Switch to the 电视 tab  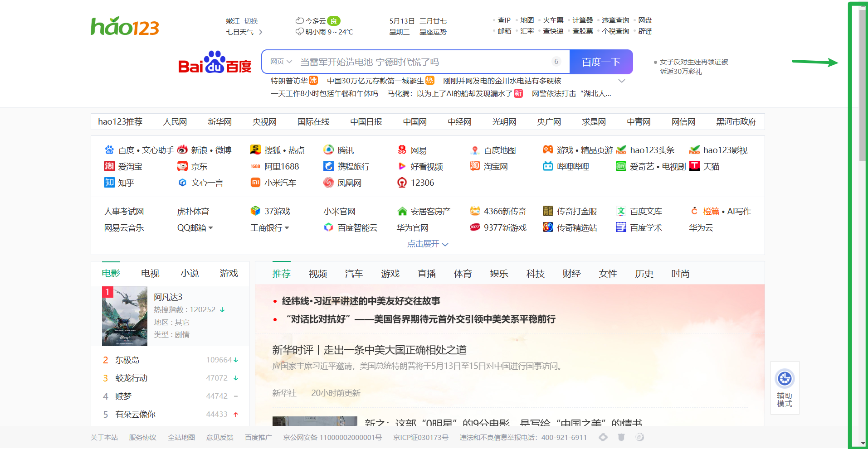[150, 273]
